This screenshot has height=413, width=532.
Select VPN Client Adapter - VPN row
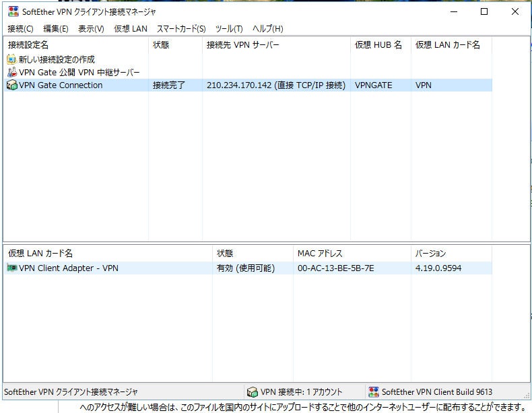pyautogui.click(x=248, y=268)
